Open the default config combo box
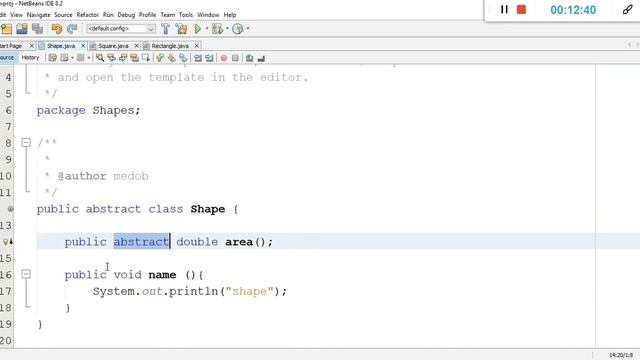 [x=121, y=29]
